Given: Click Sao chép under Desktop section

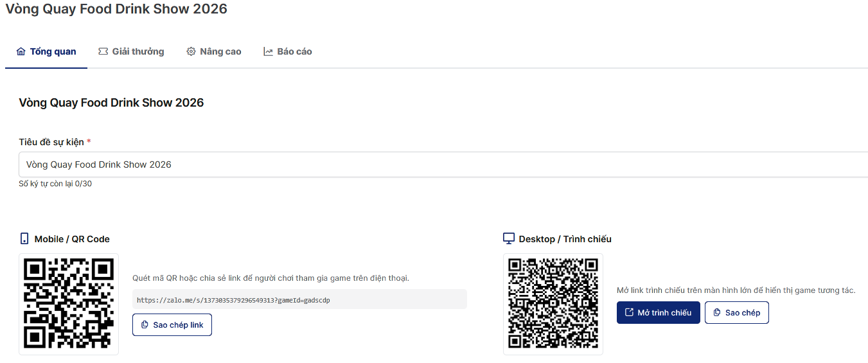Looking at the screenshot, I should [x=737, y=313].
